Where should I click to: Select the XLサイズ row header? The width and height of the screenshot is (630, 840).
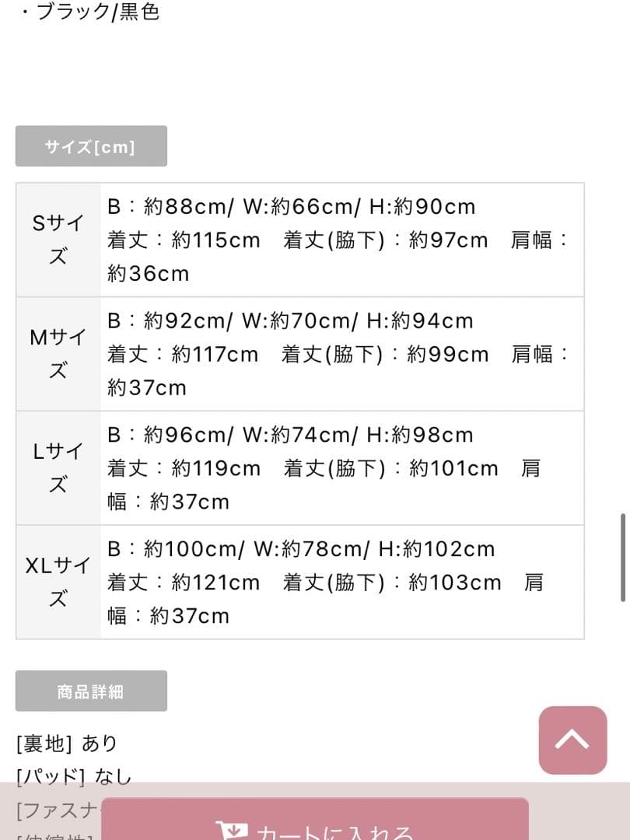tap(58, 582)
